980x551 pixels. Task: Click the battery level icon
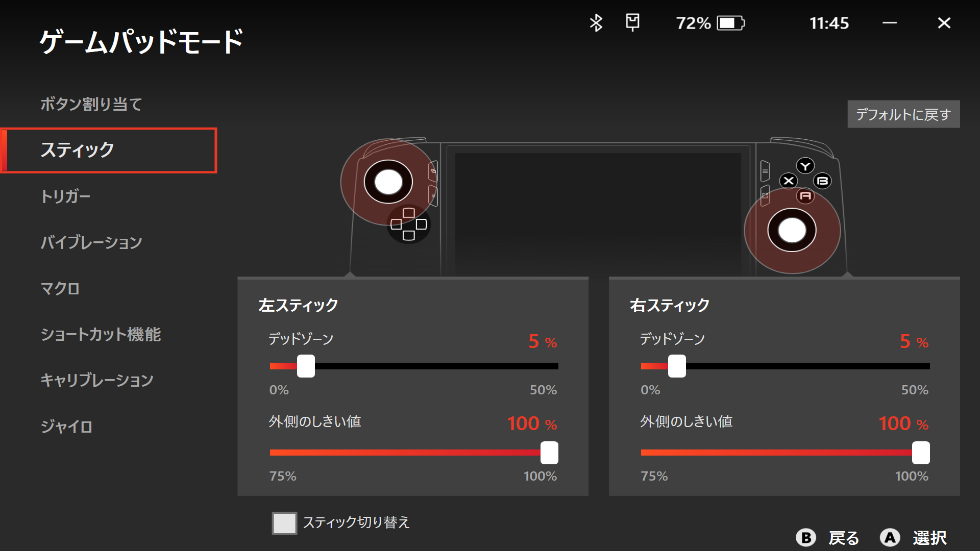click(x=730, y=23)
